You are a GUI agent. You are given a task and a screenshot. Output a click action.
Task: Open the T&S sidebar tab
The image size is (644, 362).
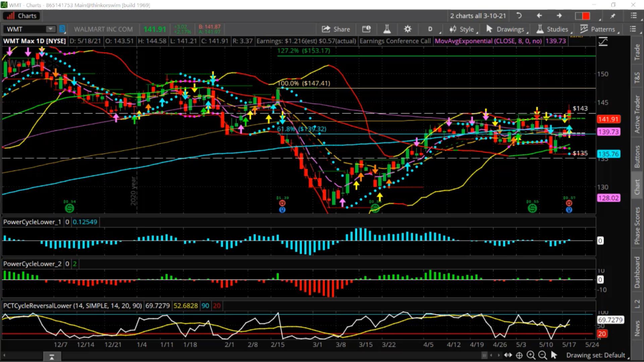click(x=637, y=78)
